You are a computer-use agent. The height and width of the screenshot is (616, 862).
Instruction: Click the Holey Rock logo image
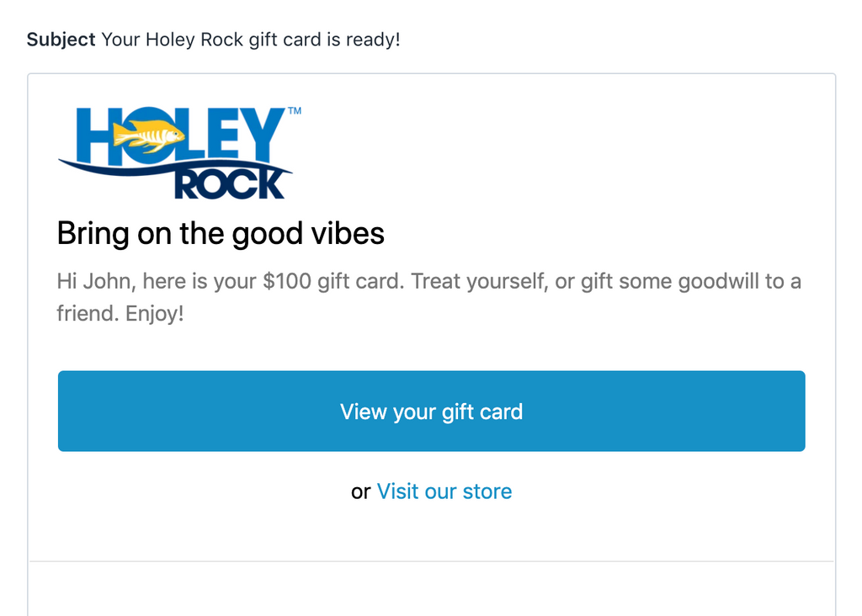(180, 153)
